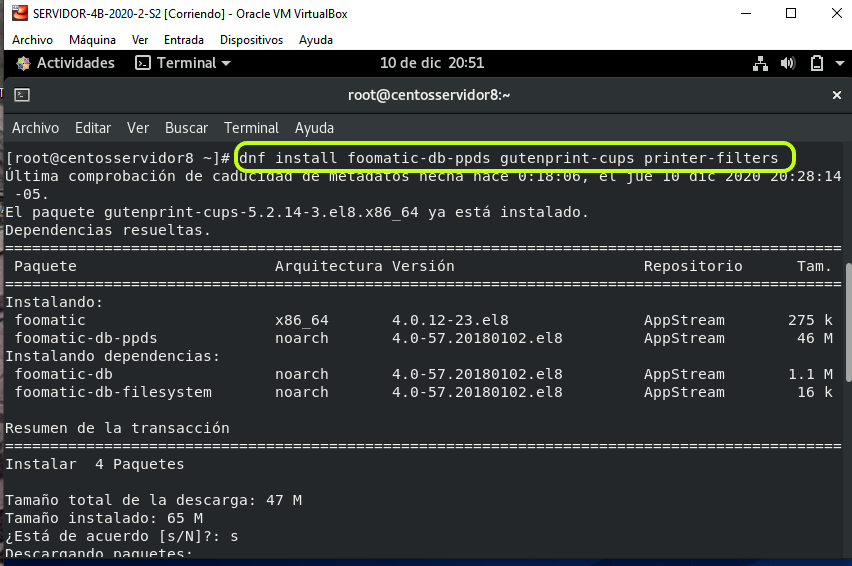
Task: Click the 275 k size value
Action: pos(810,320)
